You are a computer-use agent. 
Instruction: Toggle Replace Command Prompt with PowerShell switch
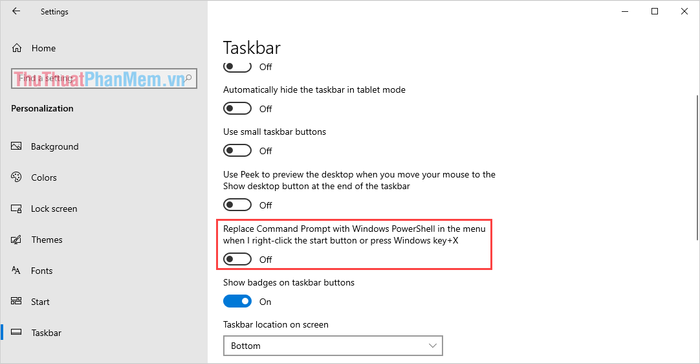[237, 259]
